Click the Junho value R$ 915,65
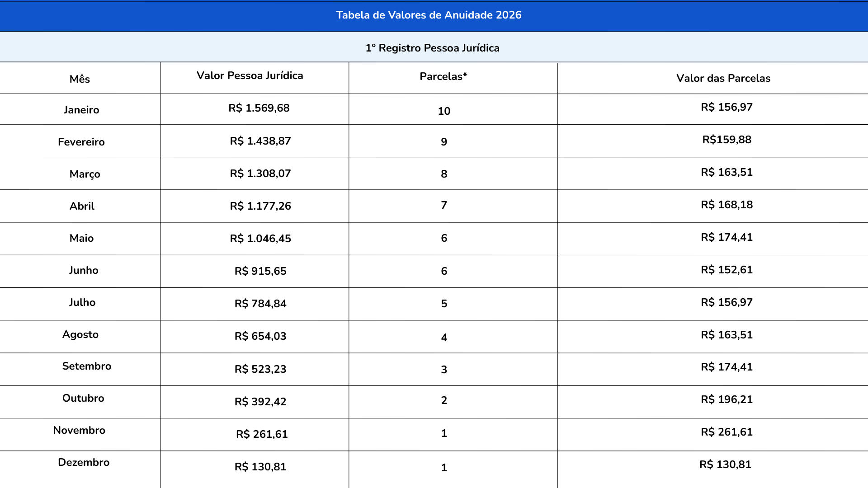Screen dimensions: 868x488 click(260, 271)
